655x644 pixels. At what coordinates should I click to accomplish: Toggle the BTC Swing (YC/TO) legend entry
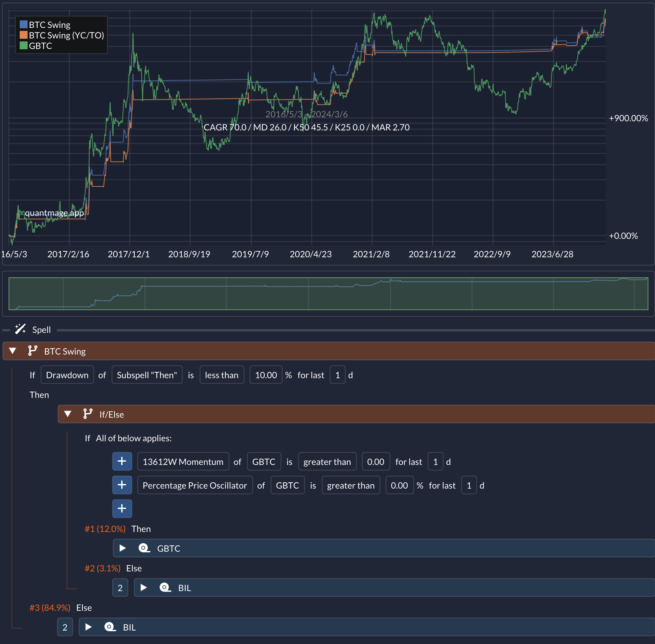point(66,35)
